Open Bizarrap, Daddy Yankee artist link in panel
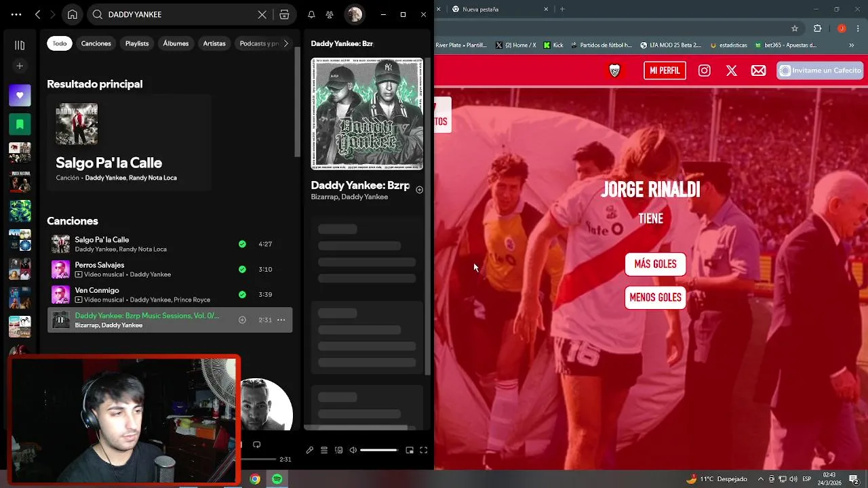 349,197
